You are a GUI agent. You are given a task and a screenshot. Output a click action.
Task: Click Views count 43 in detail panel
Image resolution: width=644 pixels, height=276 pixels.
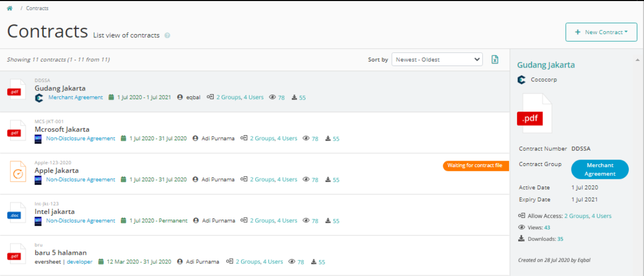click(547, 228)
